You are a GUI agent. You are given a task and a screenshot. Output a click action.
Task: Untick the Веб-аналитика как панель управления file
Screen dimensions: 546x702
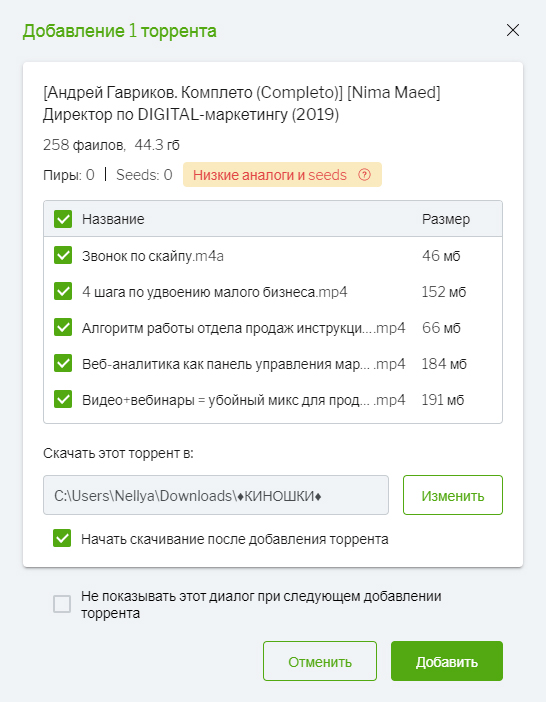coord(63,363)
